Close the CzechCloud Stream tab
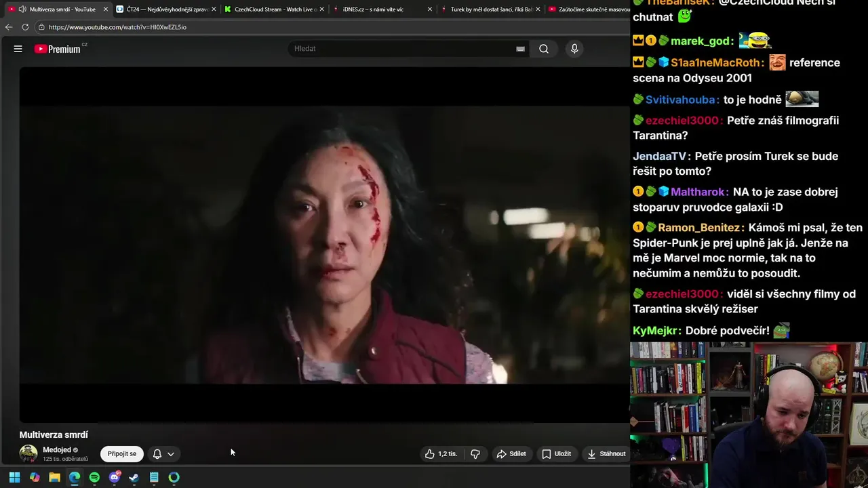Screen dimensions: 868x488 321,9
